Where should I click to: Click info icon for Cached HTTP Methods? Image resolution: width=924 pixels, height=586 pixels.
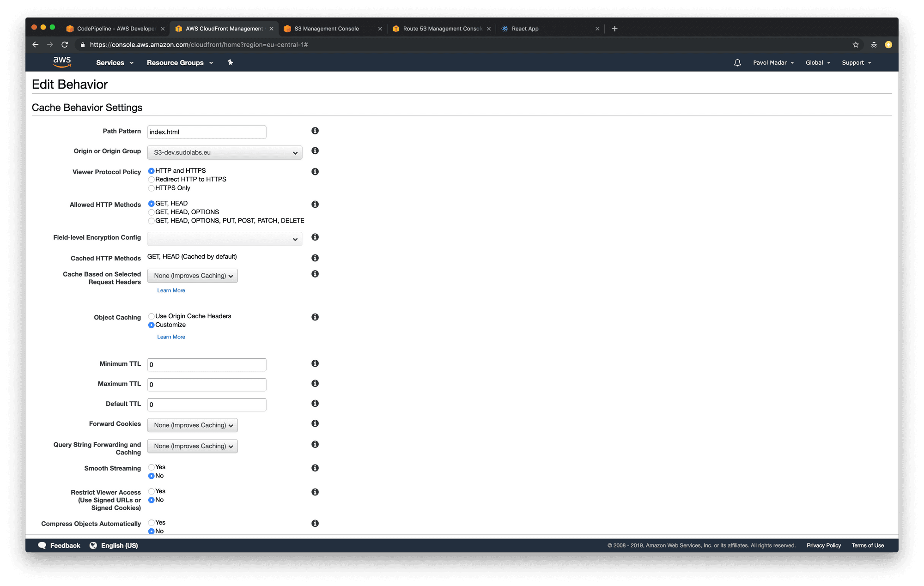click(315, 258)
